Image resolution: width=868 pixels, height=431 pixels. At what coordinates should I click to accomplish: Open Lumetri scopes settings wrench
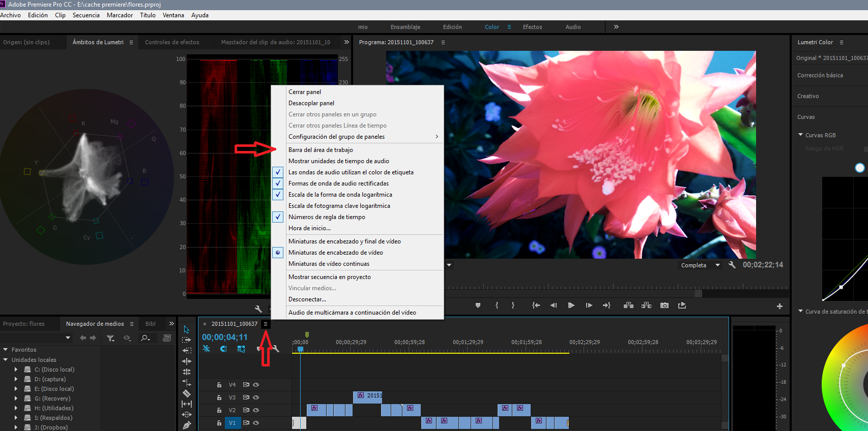258,309
